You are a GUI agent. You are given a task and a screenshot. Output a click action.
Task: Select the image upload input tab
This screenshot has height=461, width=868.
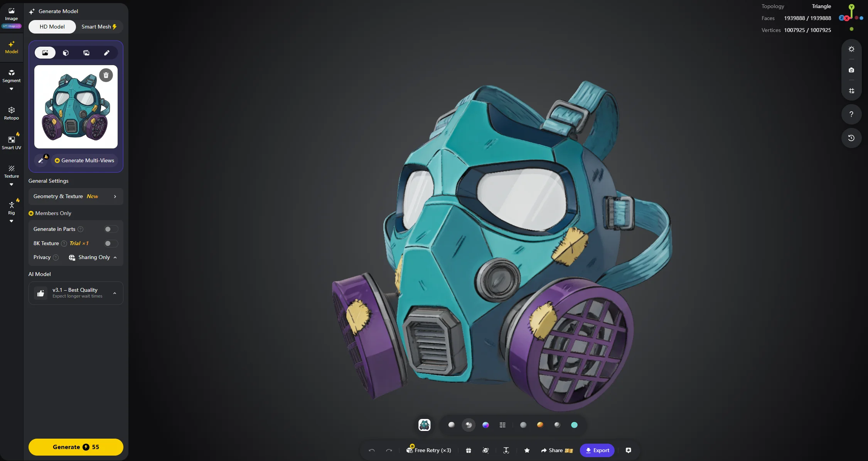click(45, 53)
